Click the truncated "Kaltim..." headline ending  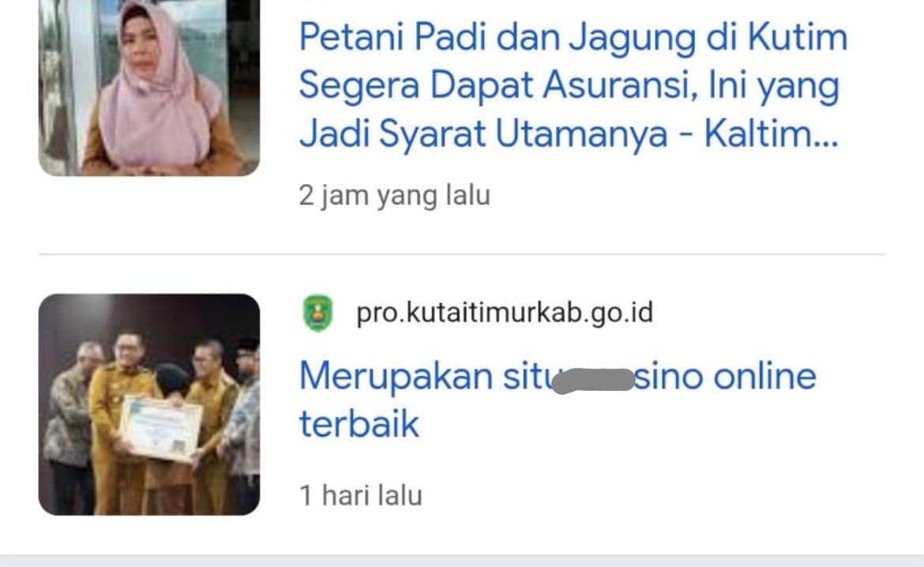pyautogui.click(x=771, y=133)
